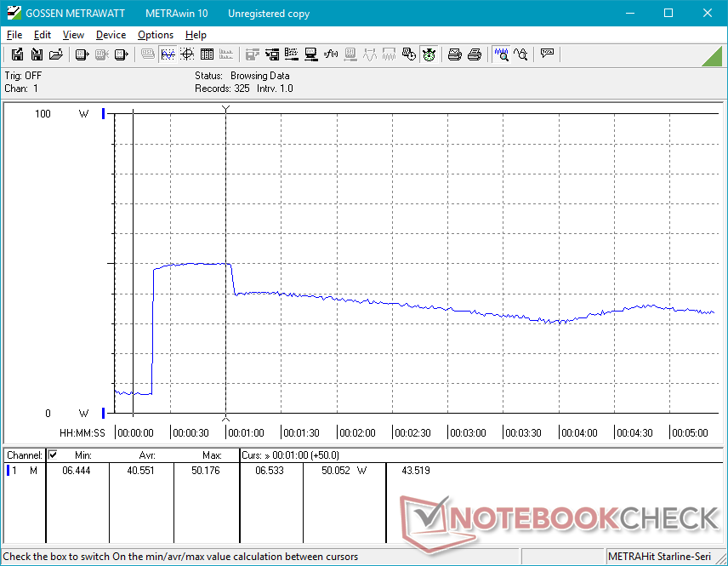The image size is (728, 566).
Task: Open the View menu
Action: pos(73,35)
